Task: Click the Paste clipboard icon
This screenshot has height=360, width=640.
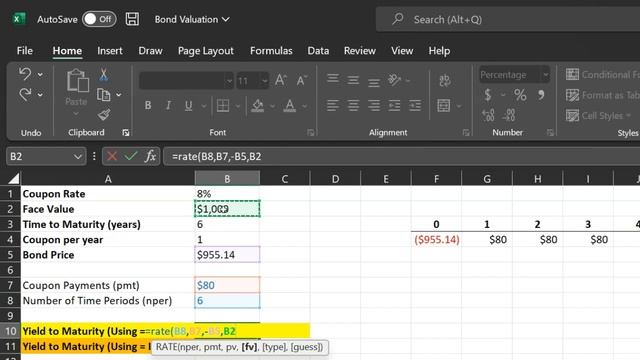Action: (x=77, y=80)
